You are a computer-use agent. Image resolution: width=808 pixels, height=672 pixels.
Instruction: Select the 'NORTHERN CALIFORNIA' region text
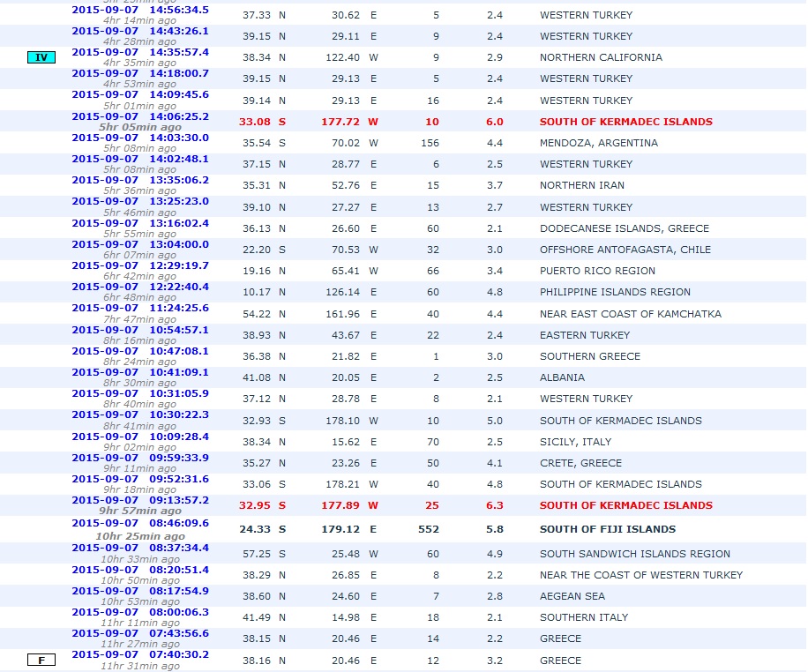[601, 57]
